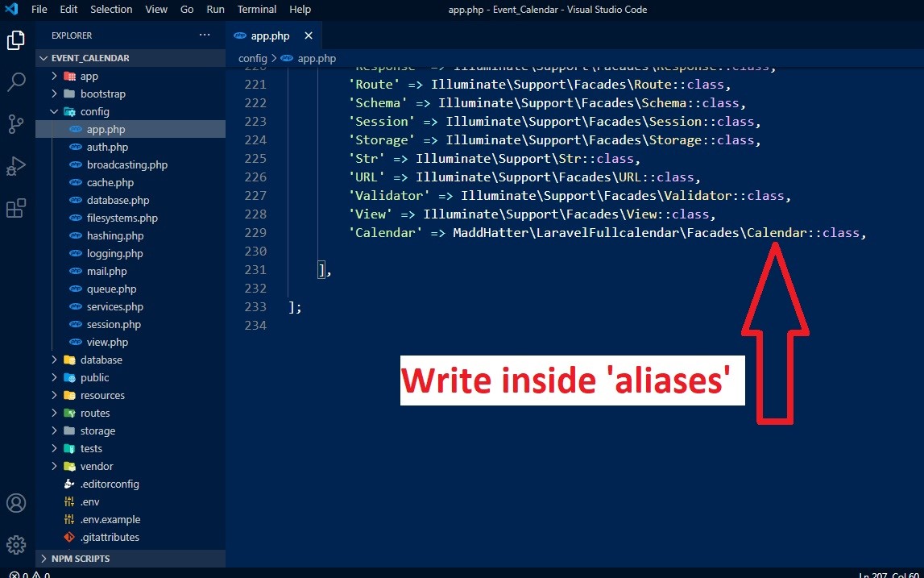Viewport: 924px width, 578px height.
Task: Click the Explorer more actions ellipsis
Action: pos(205,35)
